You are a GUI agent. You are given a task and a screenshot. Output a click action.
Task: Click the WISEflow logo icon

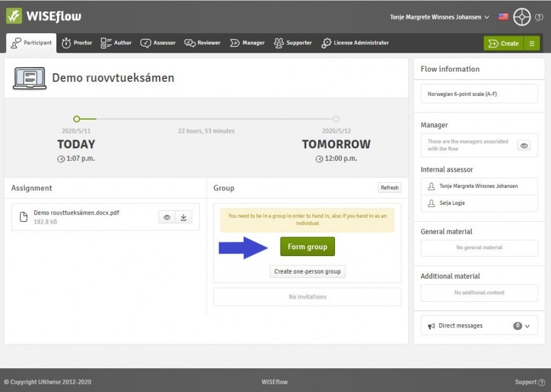coord(14,16)
